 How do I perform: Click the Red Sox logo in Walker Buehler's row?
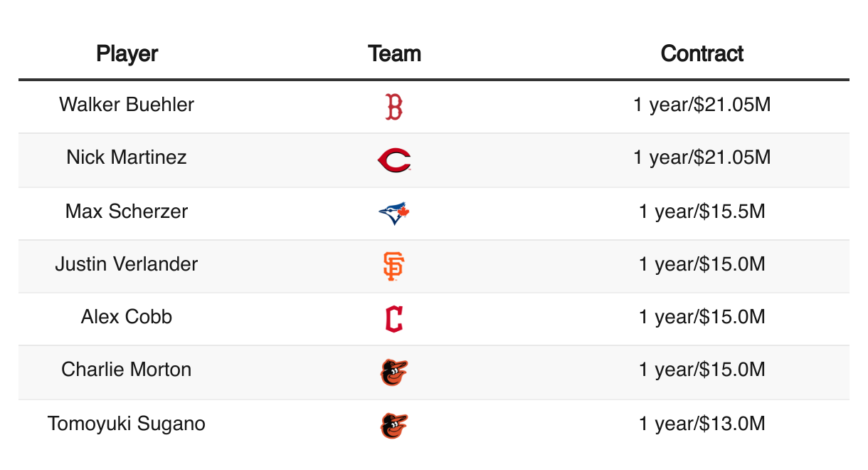coord(394,107)
